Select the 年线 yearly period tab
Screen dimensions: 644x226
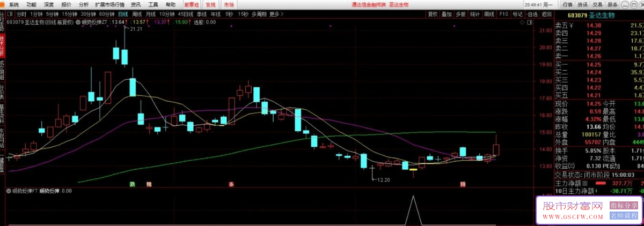pyautogui.click(x=216, y=13)
